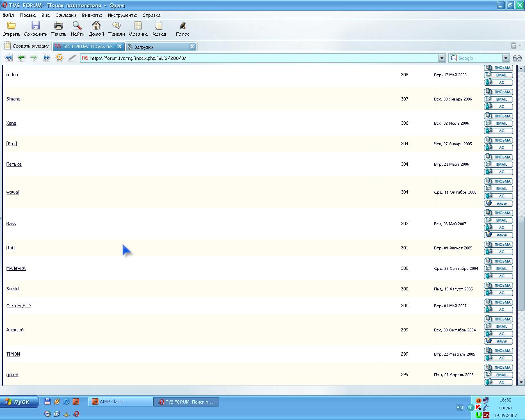This screenshot has width=525, height=420.
Task: Open the closed tabs trash dropdown
Action: point(515,46)
